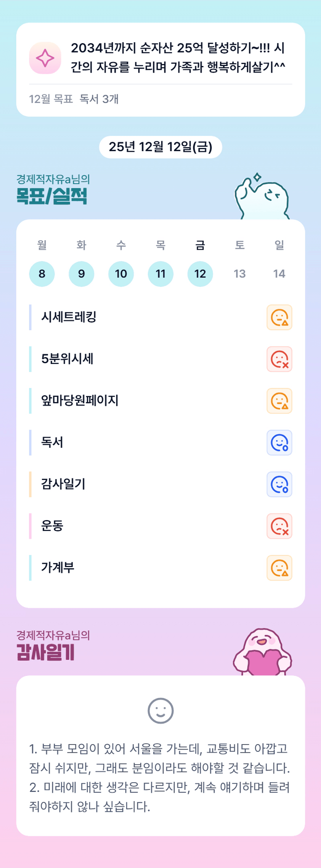Open the 25년 12월 12일(금) date pill

point(160,147)
